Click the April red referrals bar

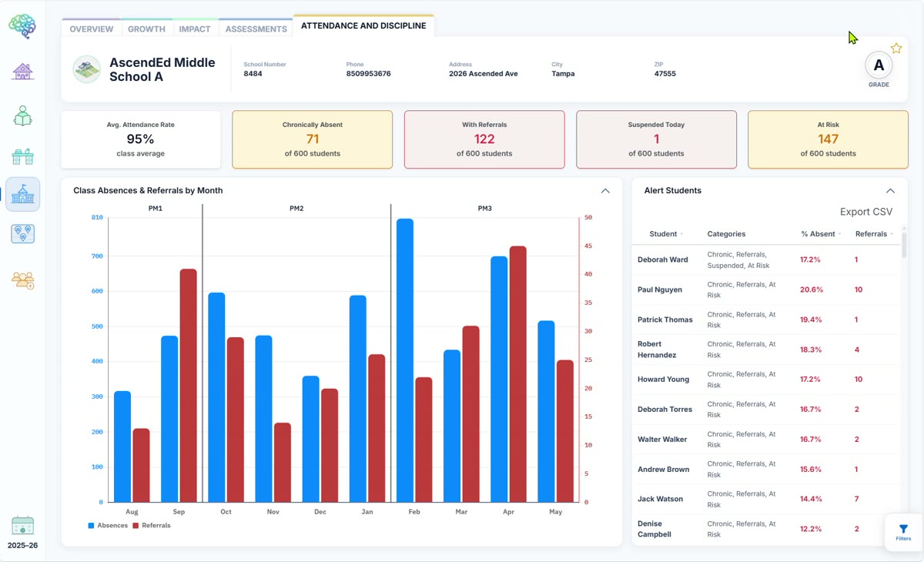pos(518,374)
